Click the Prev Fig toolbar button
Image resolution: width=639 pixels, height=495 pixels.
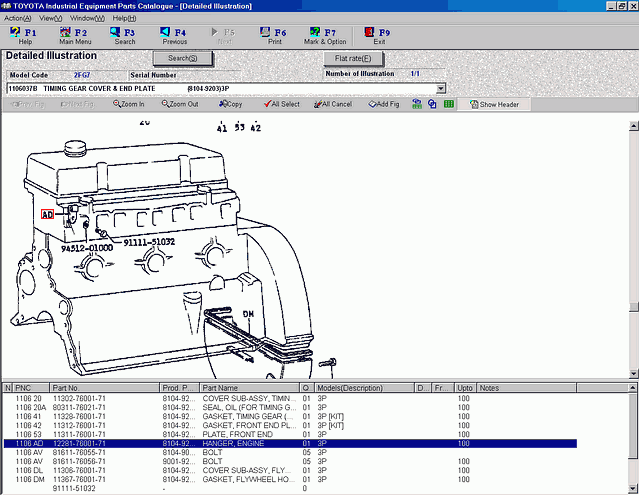click(28, 104)
